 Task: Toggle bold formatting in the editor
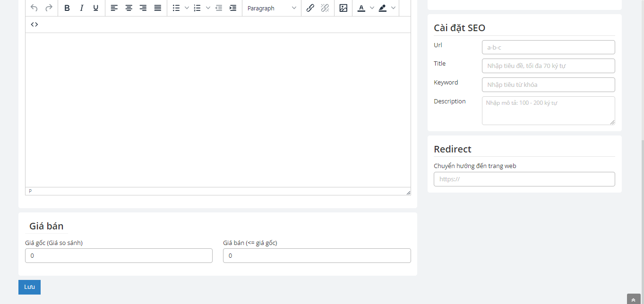pos(67,8)
